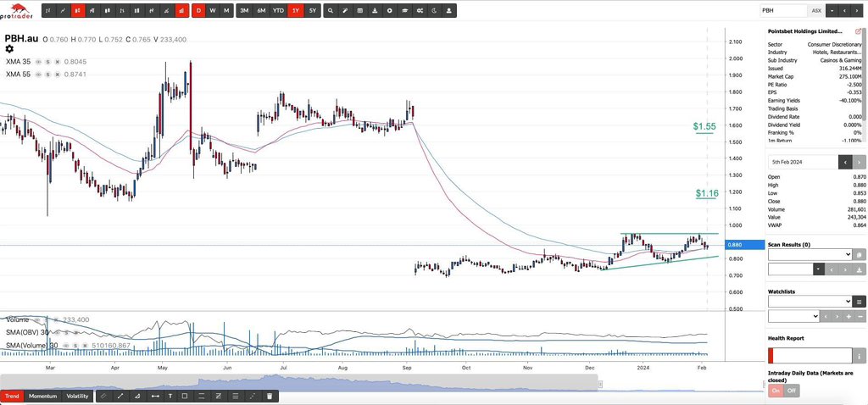868x405 pixels.
Task: Switch to Momentum indicators tab
Action: [43, 397]
